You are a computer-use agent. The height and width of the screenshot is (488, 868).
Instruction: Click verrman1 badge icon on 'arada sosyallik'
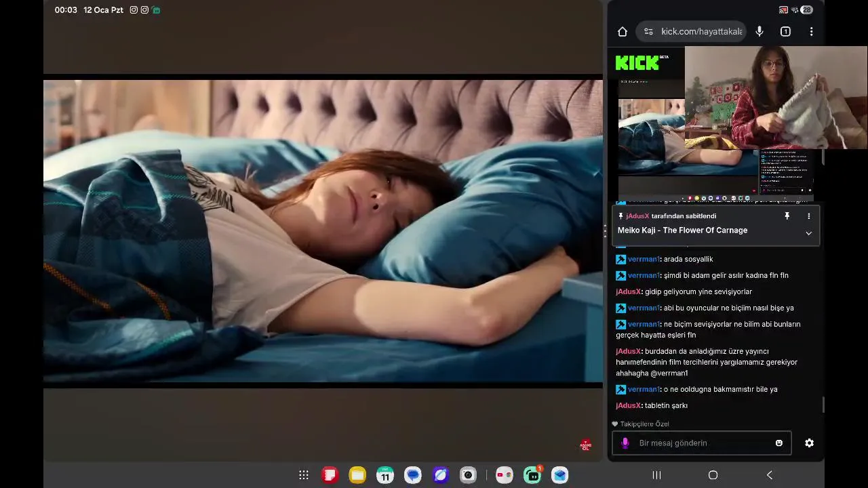(620, 259)
